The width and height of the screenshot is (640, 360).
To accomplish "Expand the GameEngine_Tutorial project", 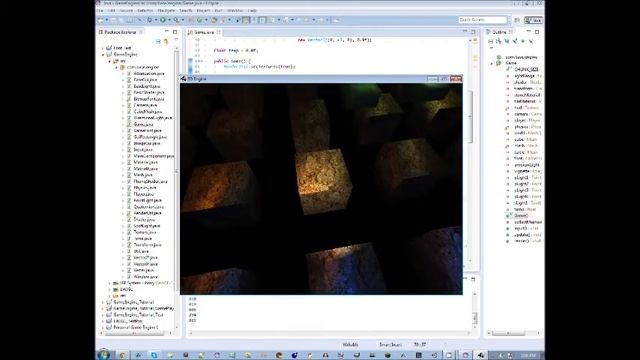I will pyautogui.click(x=103, y=302).
